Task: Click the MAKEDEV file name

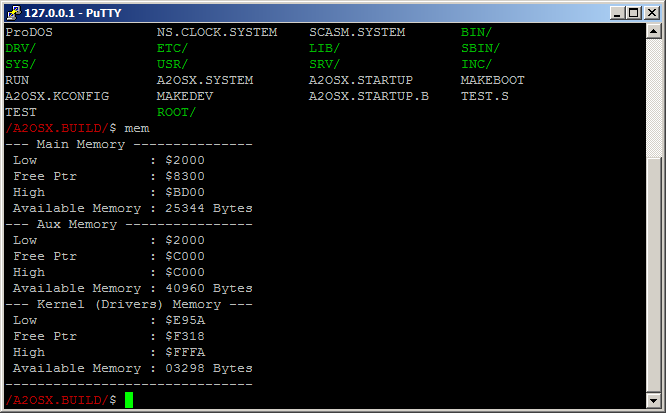Action: click(x=185, y=96)
